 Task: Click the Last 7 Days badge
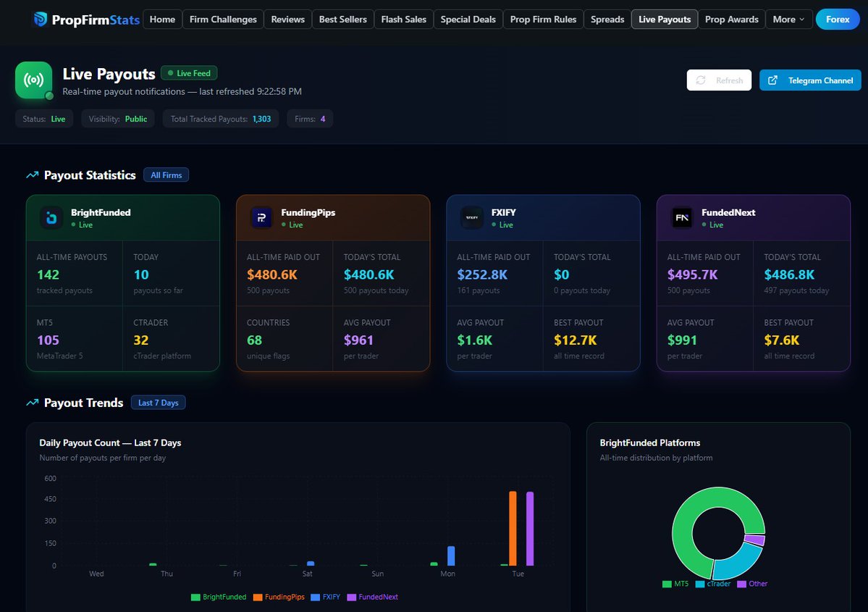[x=159, y=403]
